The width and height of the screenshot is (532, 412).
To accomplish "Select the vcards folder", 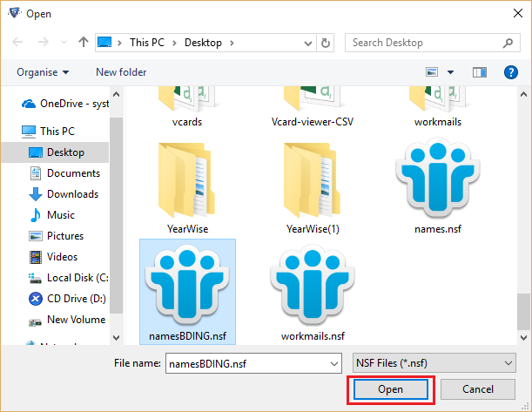I will 187,106.
